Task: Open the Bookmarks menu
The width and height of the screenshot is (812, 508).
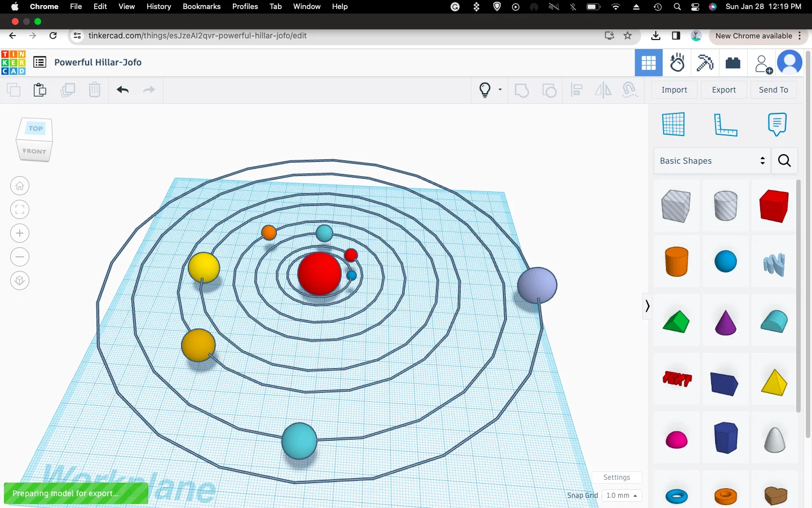Action: [202, 6]
